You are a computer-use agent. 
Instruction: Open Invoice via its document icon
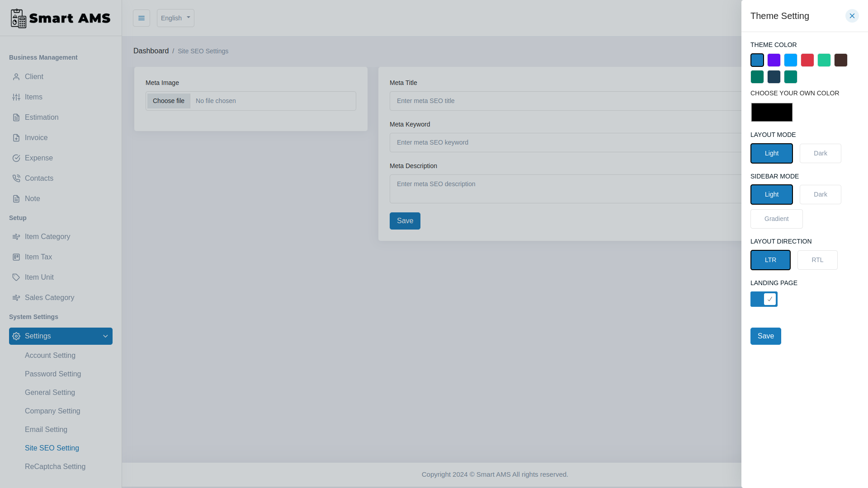pyautogui.click(x=16, y=138)
